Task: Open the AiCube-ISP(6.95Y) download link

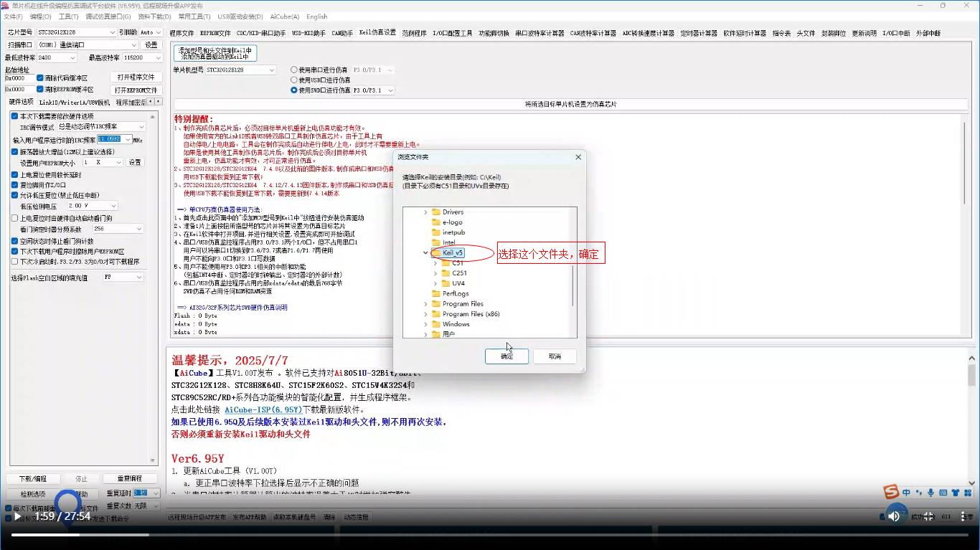Action: (x=263, y=409)
